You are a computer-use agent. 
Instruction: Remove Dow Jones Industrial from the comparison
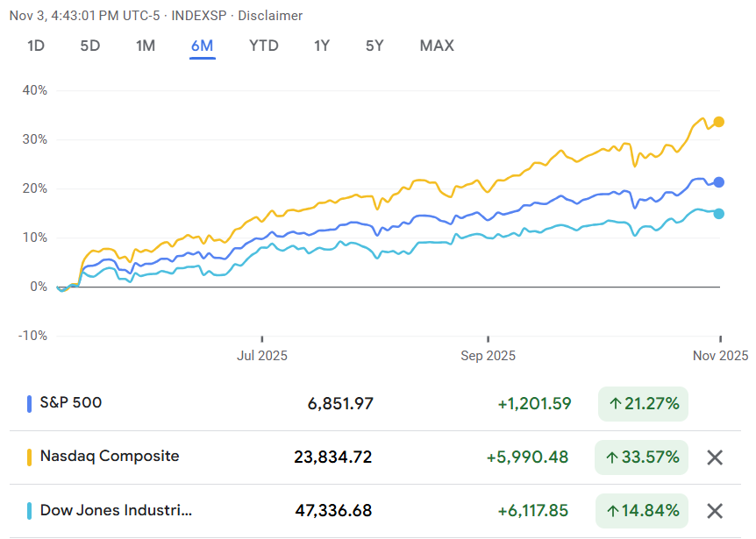pos(715,511)
